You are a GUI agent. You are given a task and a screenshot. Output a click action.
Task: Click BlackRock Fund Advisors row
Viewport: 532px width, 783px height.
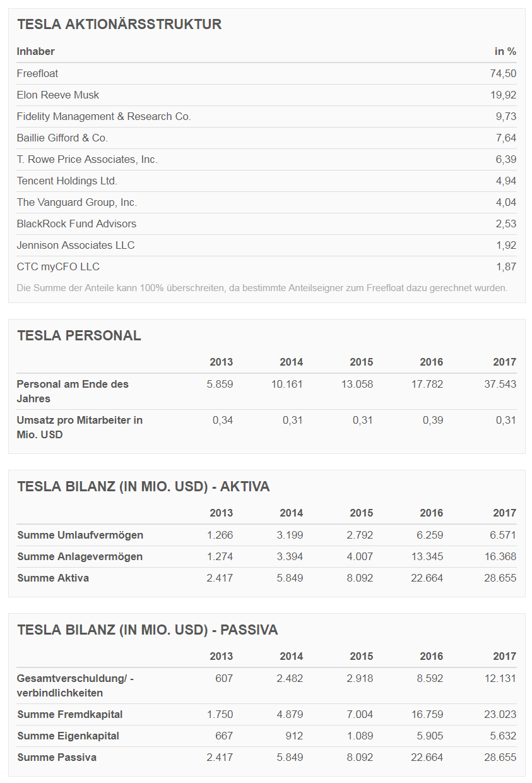(x=266, y=224)
